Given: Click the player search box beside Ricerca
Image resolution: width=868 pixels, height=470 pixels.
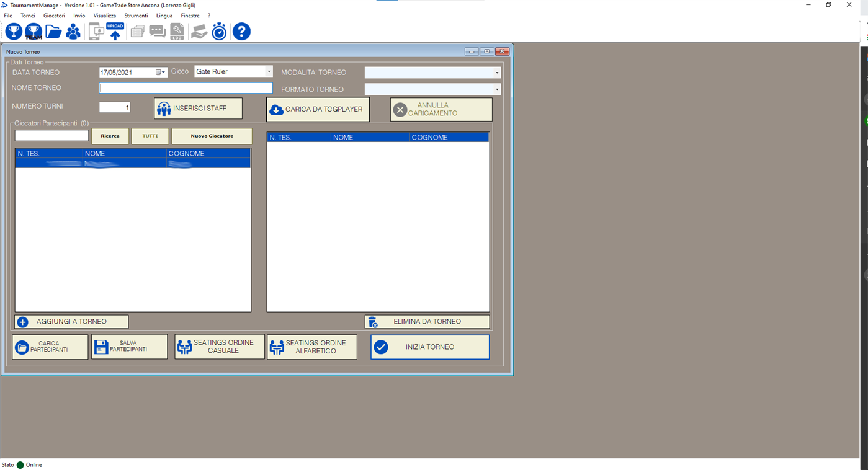Looking at the screenshot, I should (x=51, y=135).
